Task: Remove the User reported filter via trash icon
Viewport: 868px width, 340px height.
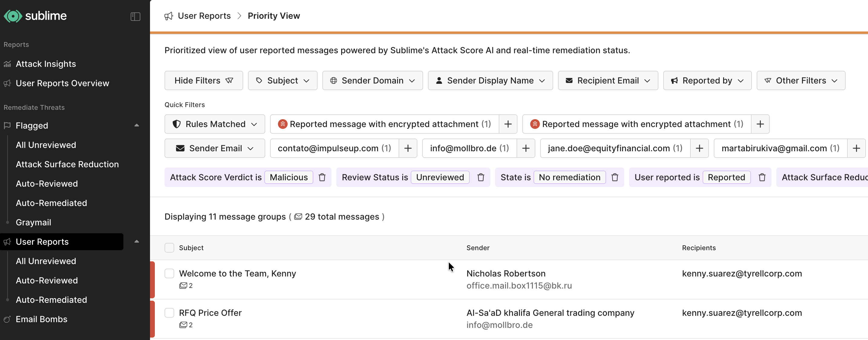Action: (762, 177)
